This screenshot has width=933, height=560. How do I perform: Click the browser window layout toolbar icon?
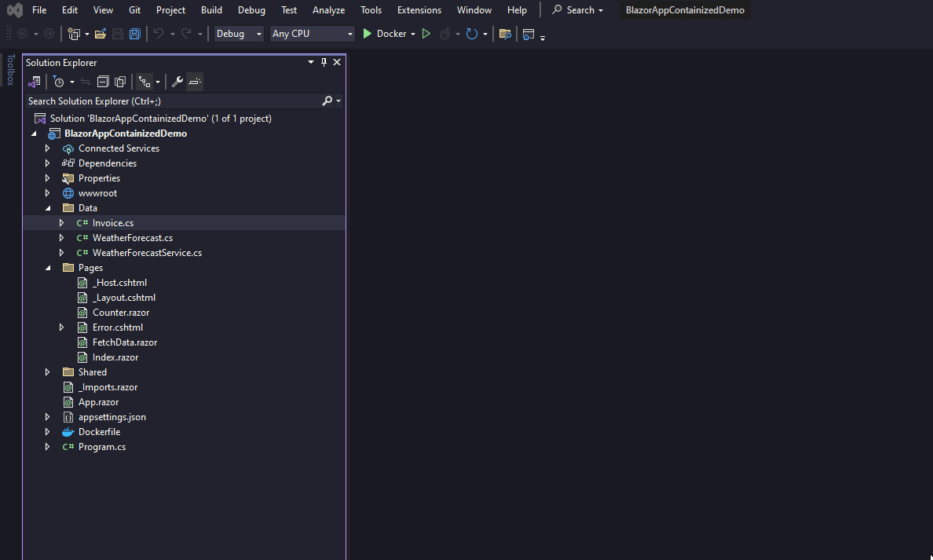528,34
